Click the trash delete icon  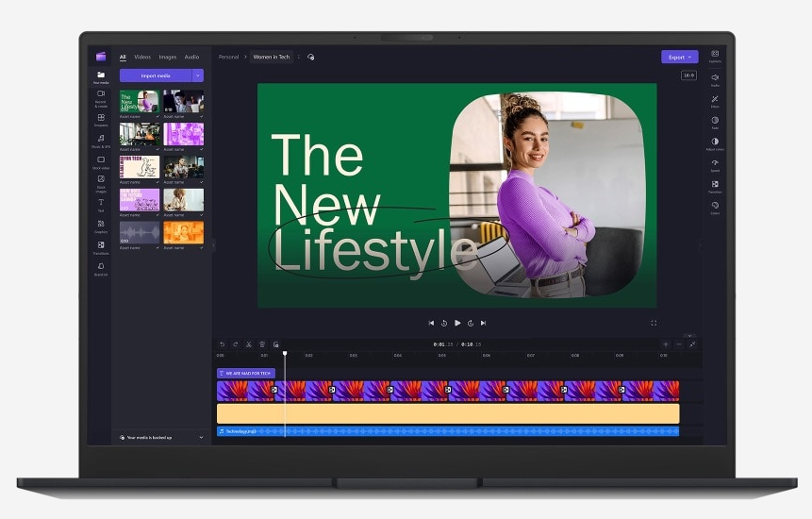tap(262, 344)
